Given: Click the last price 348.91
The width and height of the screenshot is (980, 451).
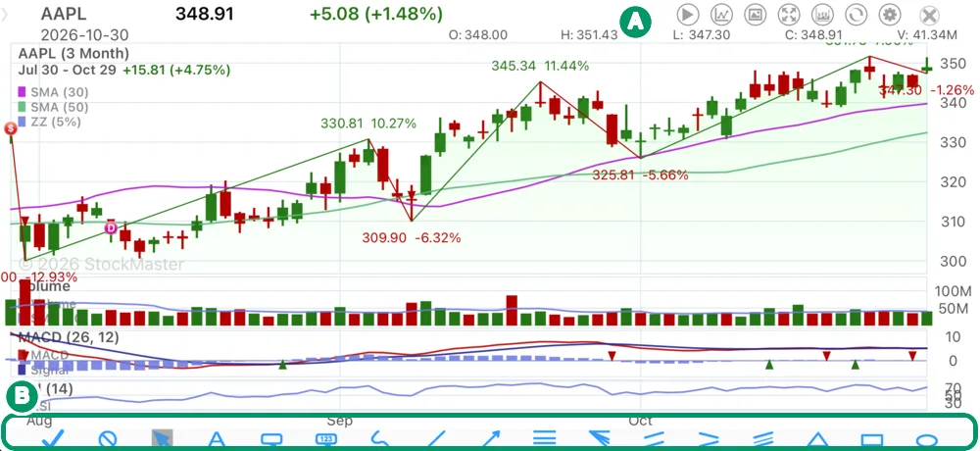Looking at the screenshot, I should [205, 14].
